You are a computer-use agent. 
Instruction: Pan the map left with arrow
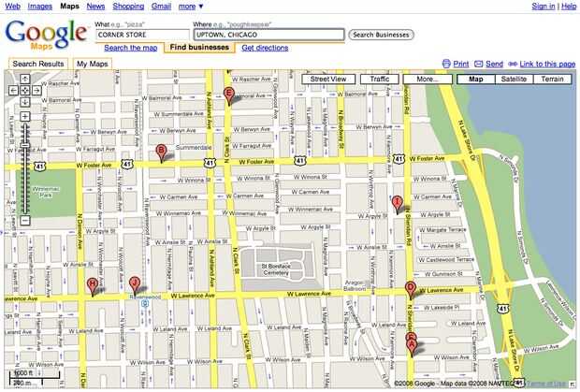pos(13,90)
